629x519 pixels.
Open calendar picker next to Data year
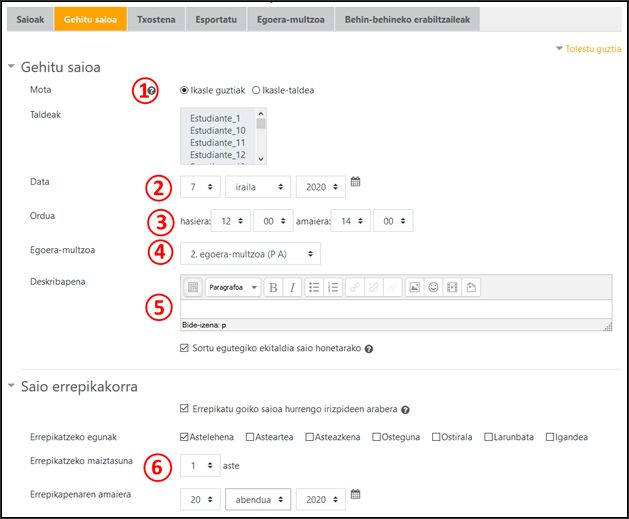tap(356, 182)
